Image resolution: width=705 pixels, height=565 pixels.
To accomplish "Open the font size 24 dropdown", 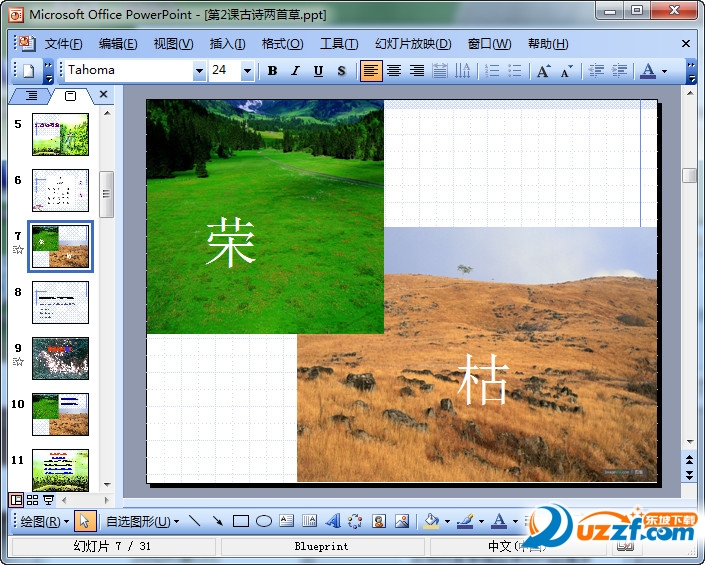I will tap(247, 71).
